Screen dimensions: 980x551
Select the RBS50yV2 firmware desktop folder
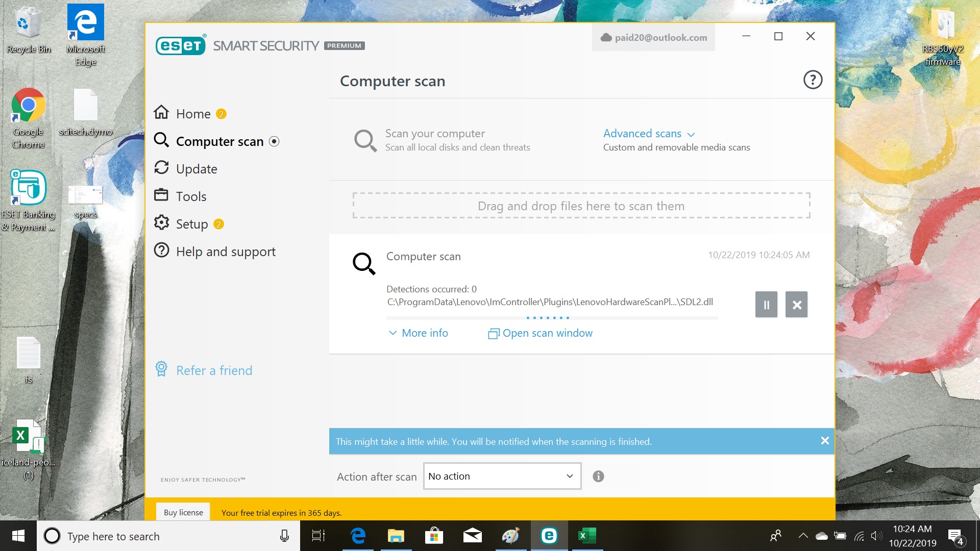943,37
